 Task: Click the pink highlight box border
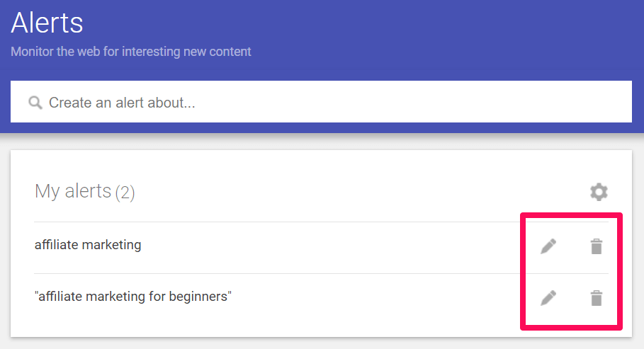(523, 269)
